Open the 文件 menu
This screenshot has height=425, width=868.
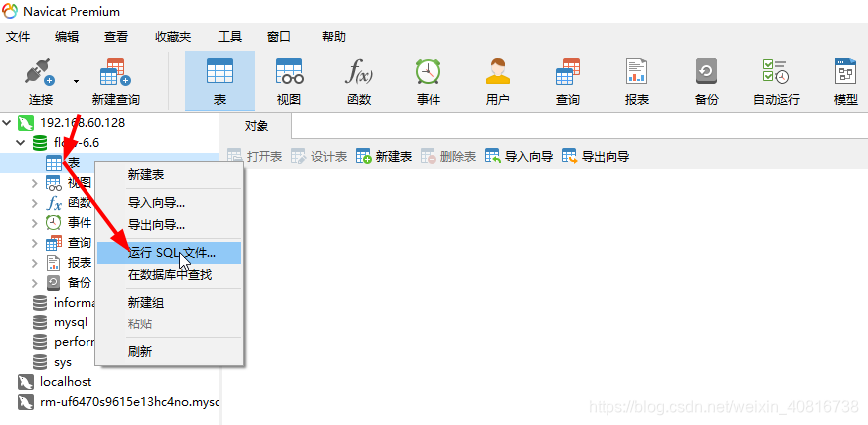pyautogui.click(x=18, y=37)
